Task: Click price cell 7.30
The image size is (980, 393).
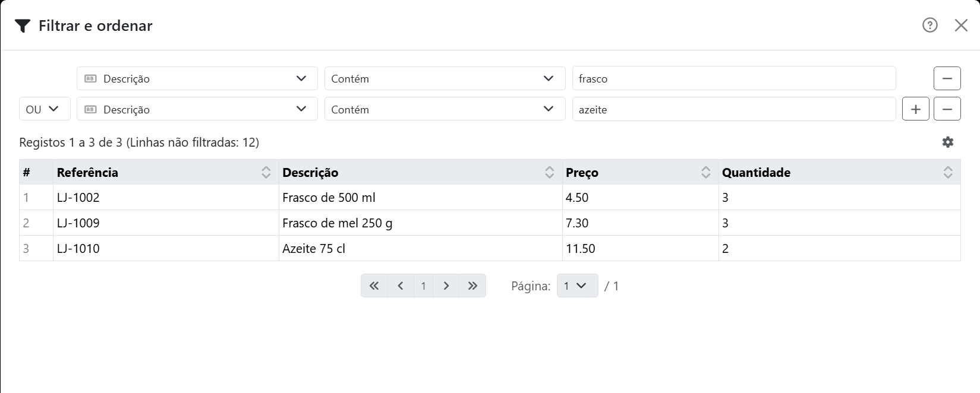Action: click(641, 223)
